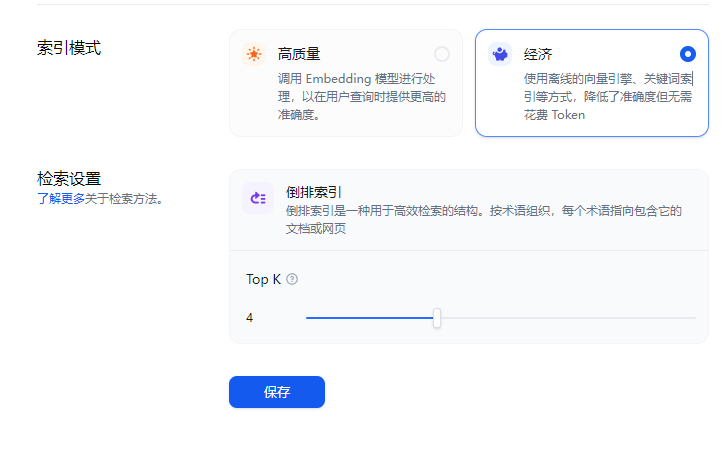Click the 倒排索引 title text
Viewport: 727px width, 455px height.
(313, 192)
